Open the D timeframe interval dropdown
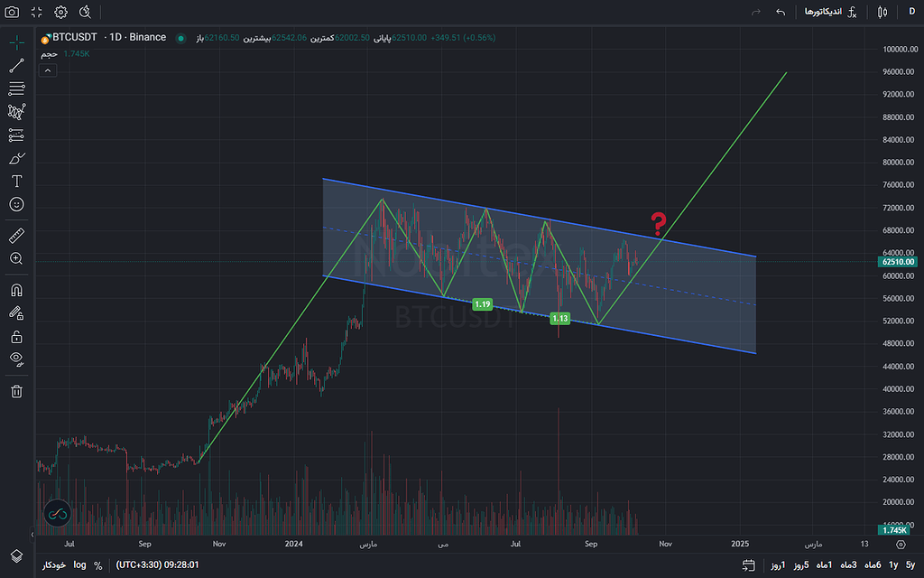The height and width of the screenshot is (578, 924). point(910,13)
